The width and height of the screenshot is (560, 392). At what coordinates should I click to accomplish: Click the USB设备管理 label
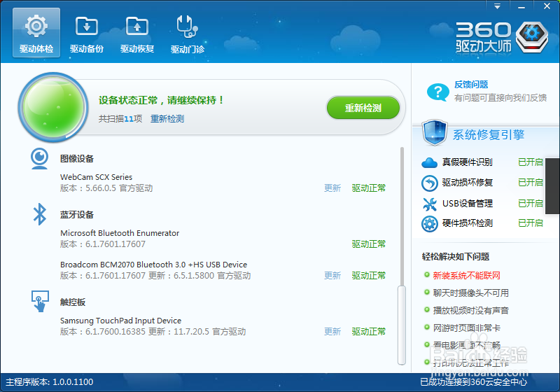pyautogui.click(x=467, y=204)
